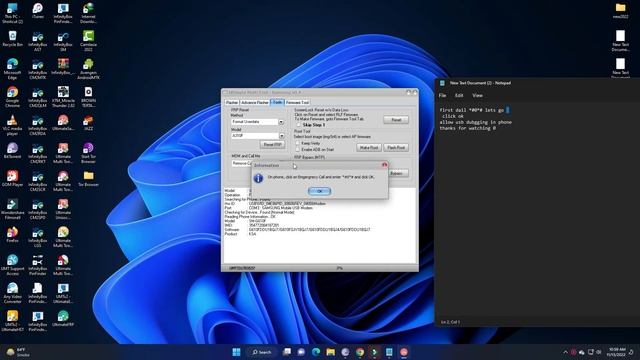Open InfinityBox AST desktop icon

pos(38,41)
